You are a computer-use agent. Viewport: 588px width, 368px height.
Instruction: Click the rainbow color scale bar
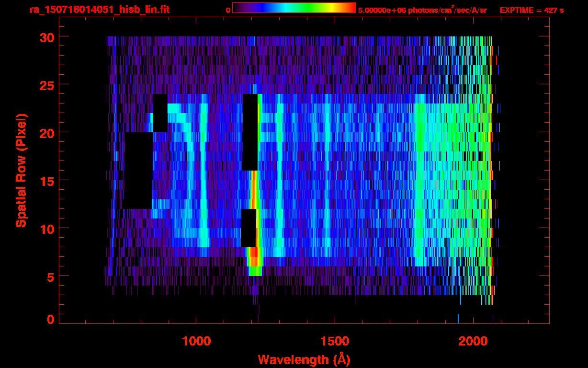tap(294, 8)
